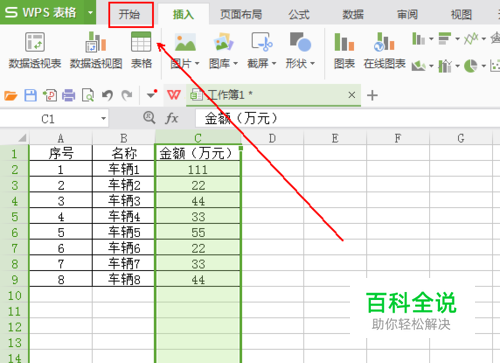
Task: Select column D header
Action: 272,138
